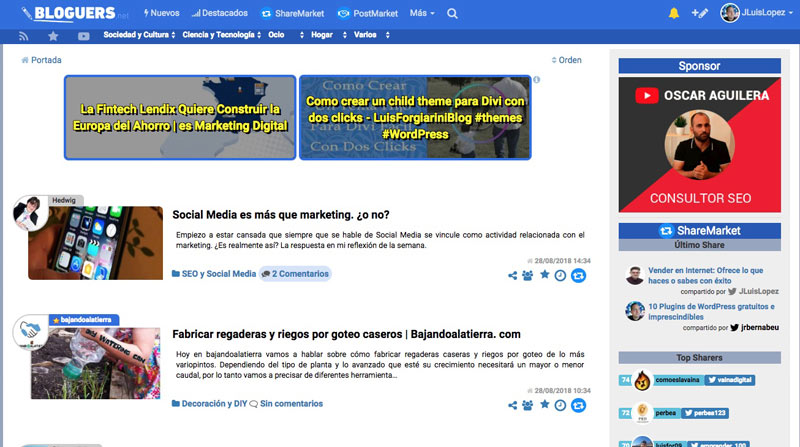Open the Fintech Lendix featured banner
This screenshot has height=447, width=800.
pos(180,117)
